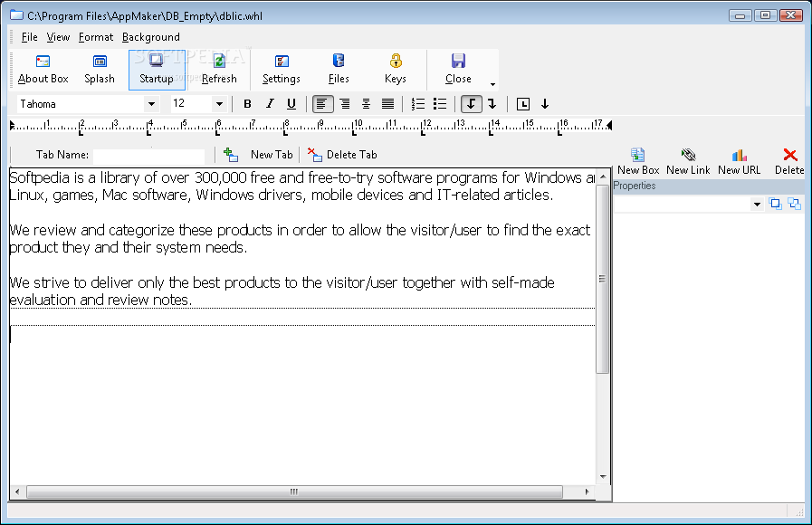Click the ruler right indent marker
Image resolution: width=812 pixels, height=525 pixels.
(x=609, y=125)
